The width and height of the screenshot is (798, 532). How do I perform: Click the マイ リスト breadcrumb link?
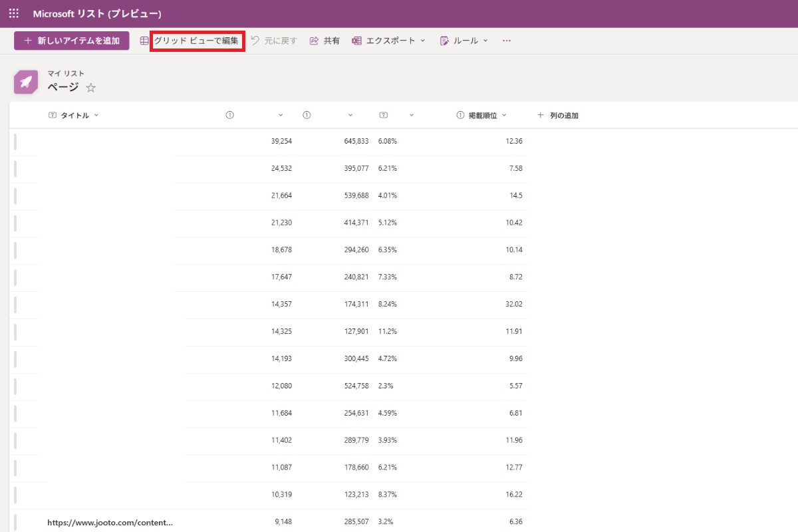click(x=66, y=74)
